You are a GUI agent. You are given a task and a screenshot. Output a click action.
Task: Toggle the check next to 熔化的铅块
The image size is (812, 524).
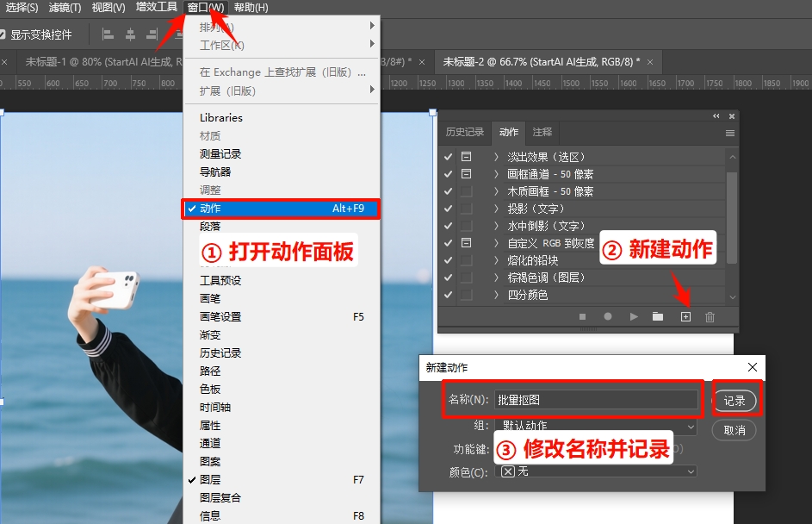(448, 259)
